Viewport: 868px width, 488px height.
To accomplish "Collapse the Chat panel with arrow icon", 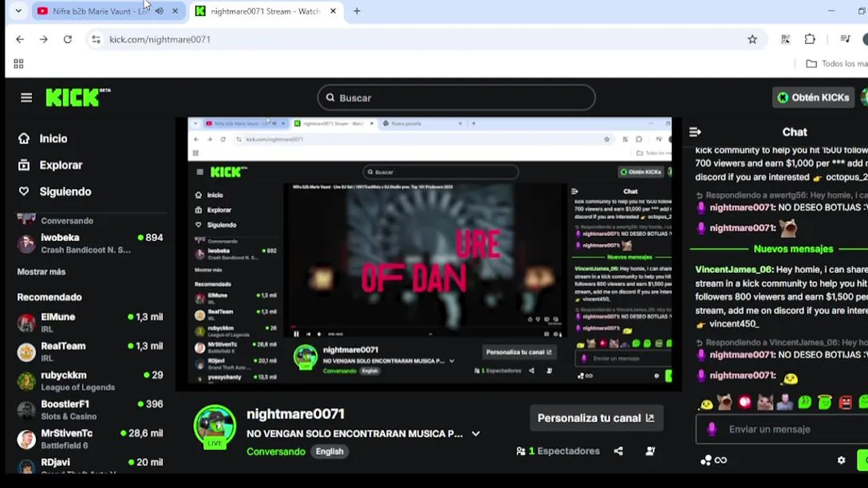I will pos(695,132).
